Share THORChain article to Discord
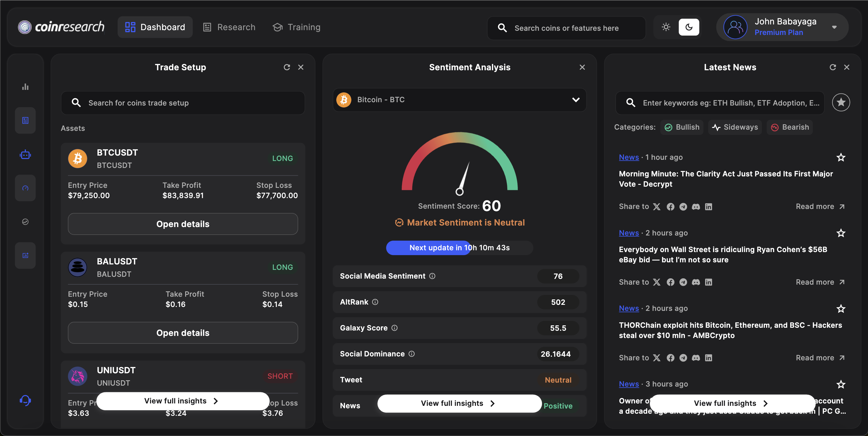Viewport: 868px width, 436px height. click(696, 358)
